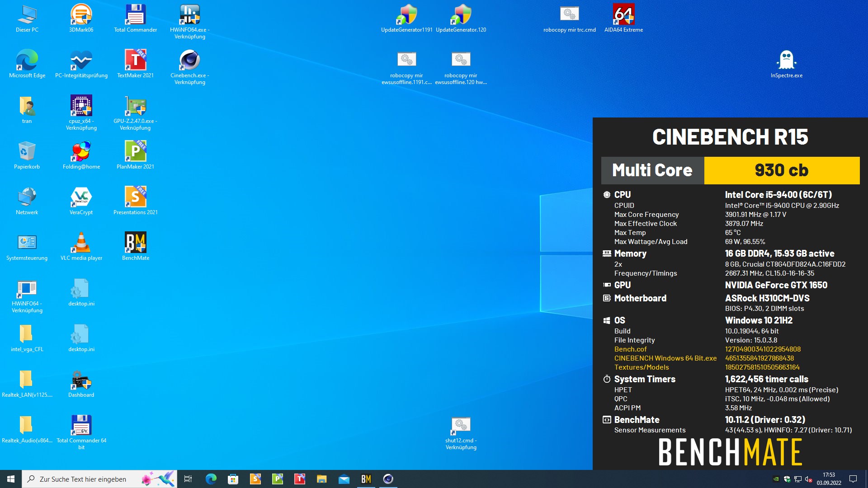
Task: Open the Dieser PC desktop icon
Action: [x=27, y=19]
